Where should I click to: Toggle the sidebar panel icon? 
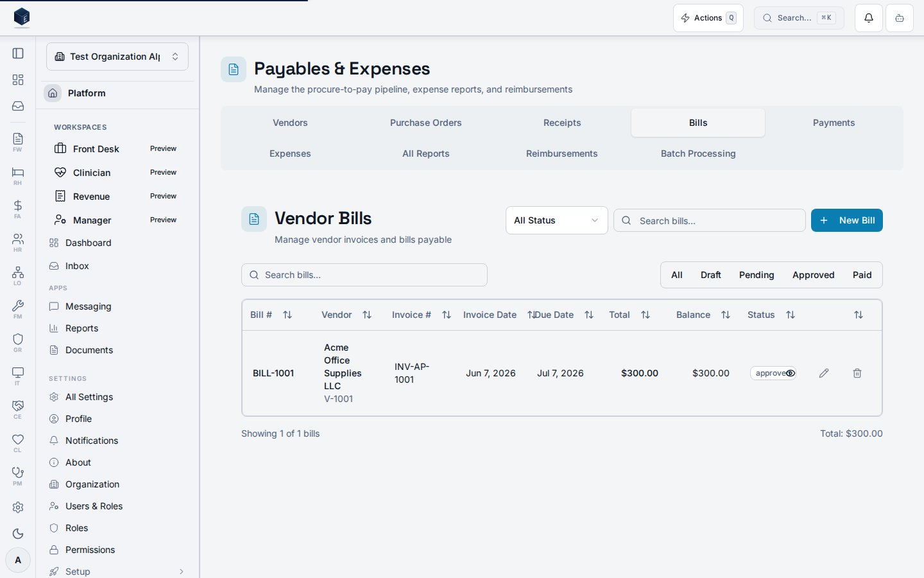click(18, 53)
